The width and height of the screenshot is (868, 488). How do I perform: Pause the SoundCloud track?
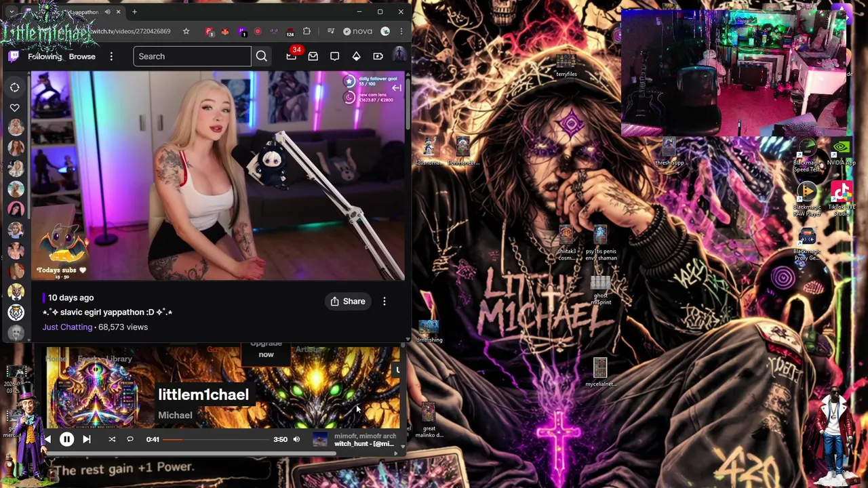tap(66, 439)
